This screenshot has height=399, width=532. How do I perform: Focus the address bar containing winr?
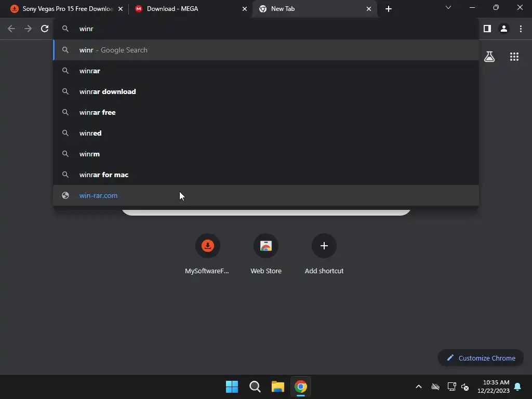tap(267, 29)
